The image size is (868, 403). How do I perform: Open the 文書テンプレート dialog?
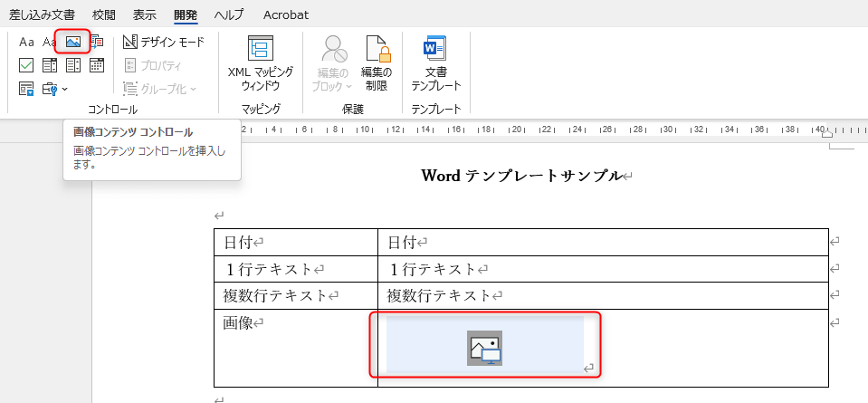(x=436, y=63)
